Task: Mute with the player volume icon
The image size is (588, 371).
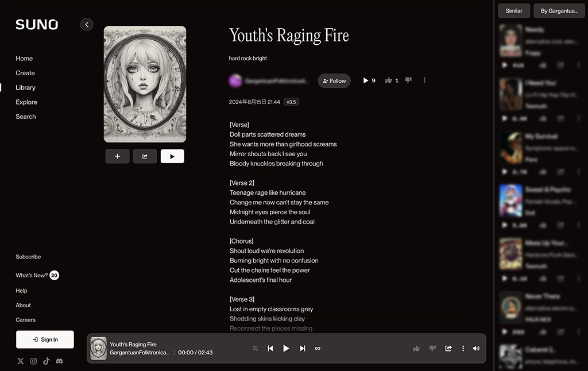Action: (x=476, y=349)
